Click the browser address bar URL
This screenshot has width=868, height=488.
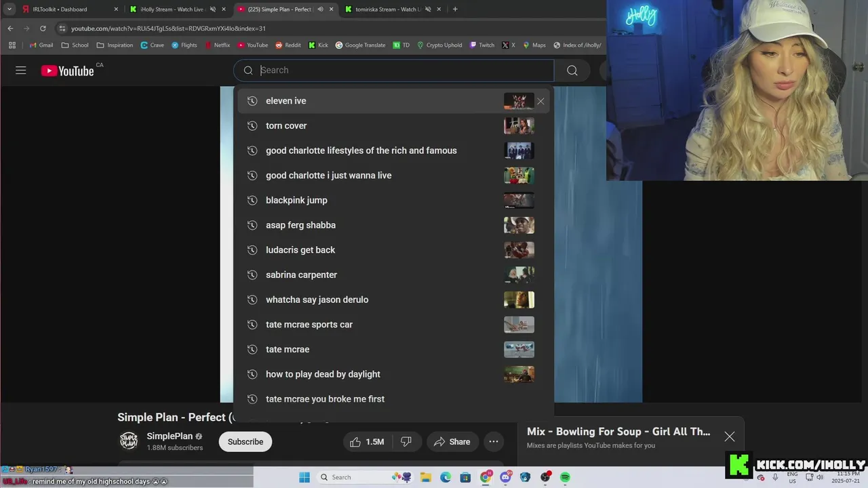click(168, 28)
